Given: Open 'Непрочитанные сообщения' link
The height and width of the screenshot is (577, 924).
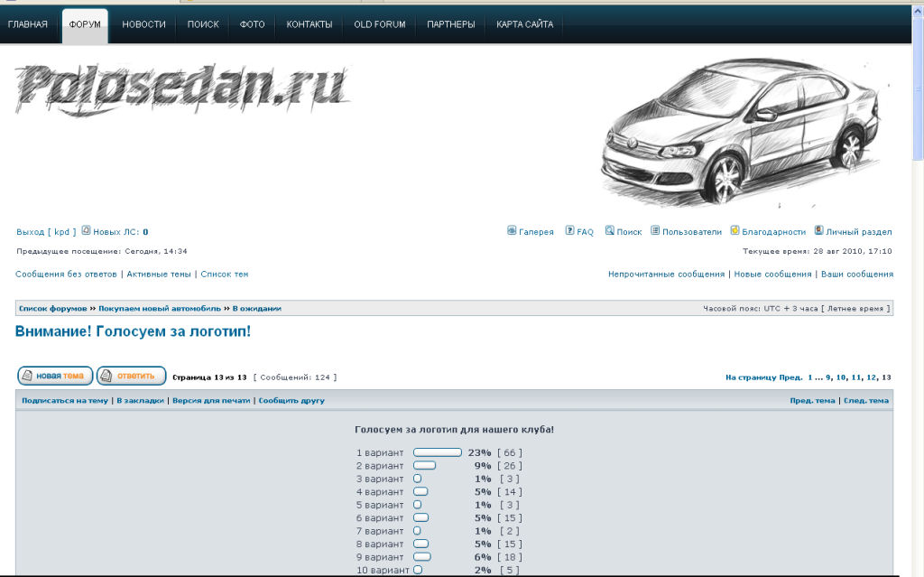Looking at the screenshot, I should click(x=666, y=274).
